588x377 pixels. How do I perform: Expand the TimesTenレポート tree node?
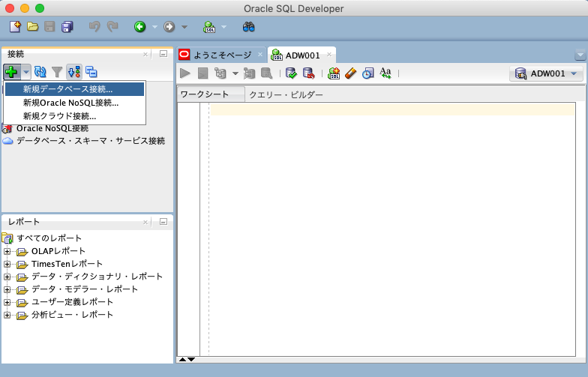[7, 264]
